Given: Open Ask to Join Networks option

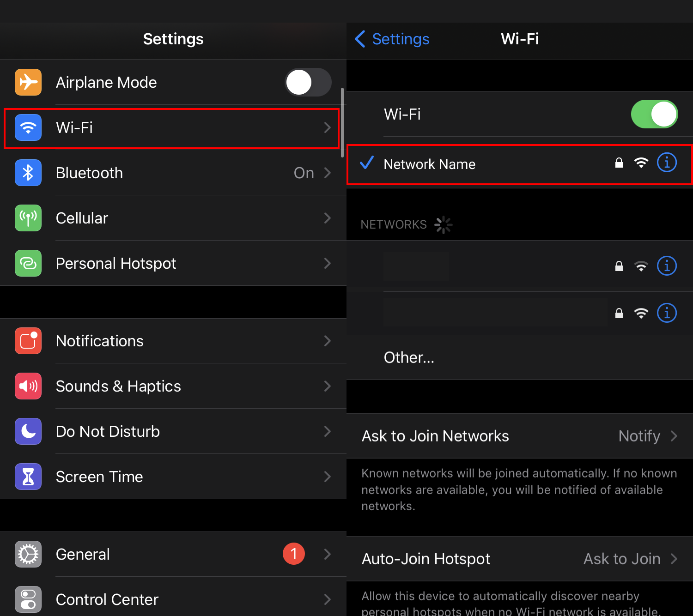Looking at the screenshot, I should (520, 436).
